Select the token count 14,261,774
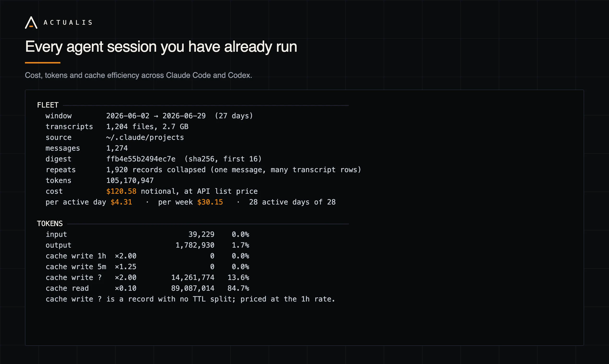Screen dimensions: 609x364 click(x=193, y=278)
